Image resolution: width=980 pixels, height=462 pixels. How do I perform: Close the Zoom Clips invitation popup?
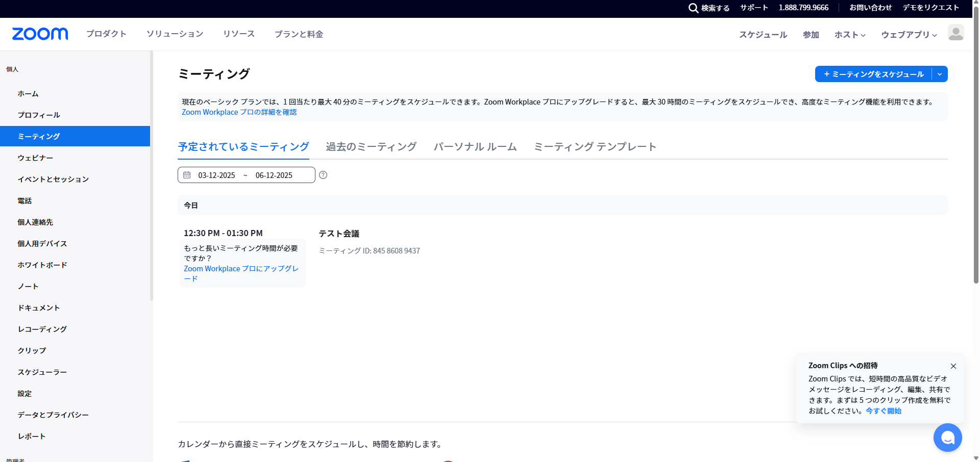(x=953, y=366)
